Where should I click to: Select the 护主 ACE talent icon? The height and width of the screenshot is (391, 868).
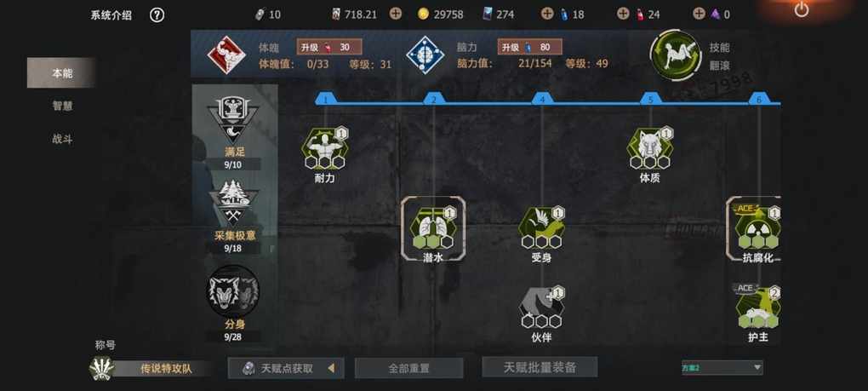[757, 308]
